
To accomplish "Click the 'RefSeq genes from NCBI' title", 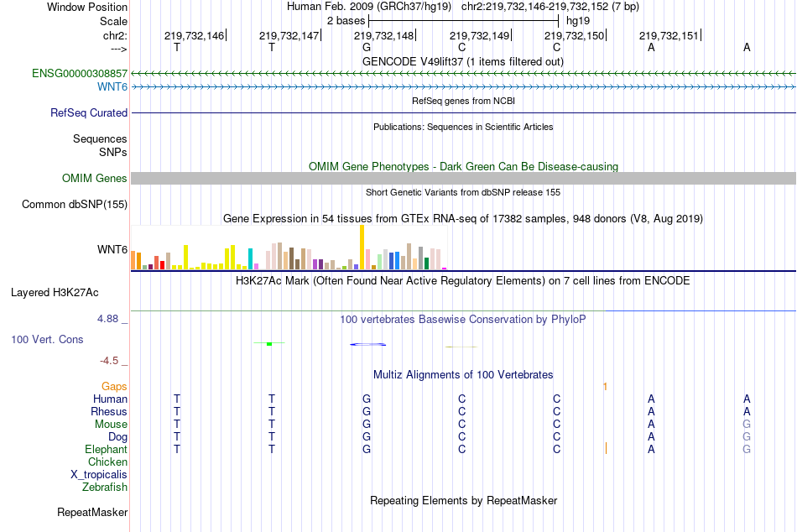I will [464, 102].
